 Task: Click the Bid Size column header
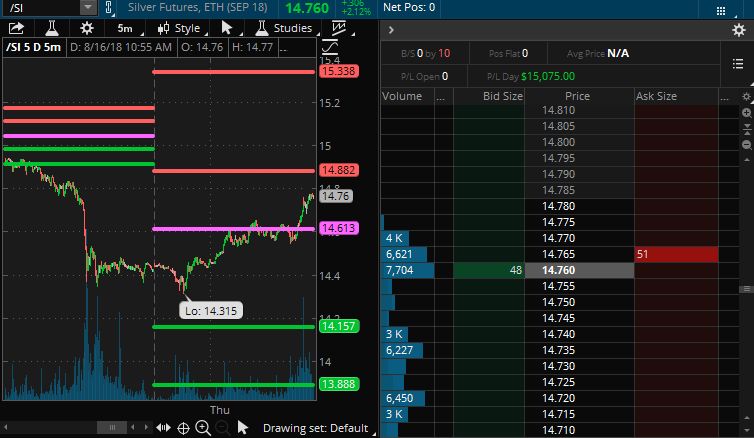488,96
